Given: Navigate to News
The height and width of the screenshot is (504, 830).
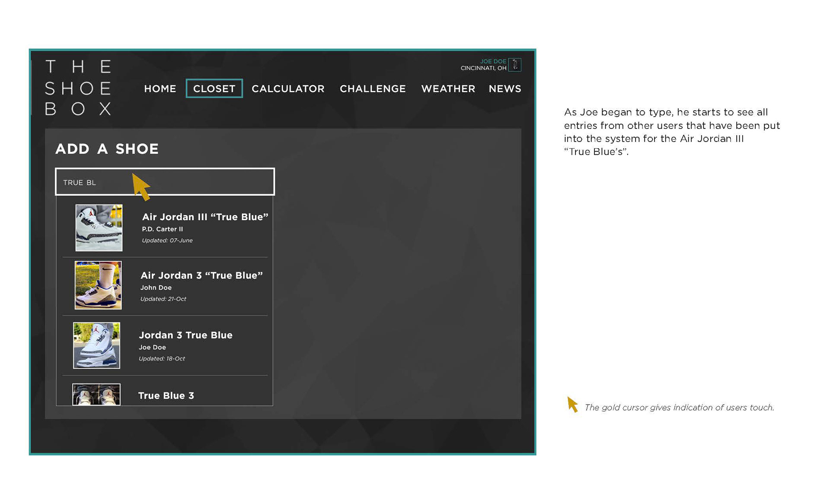Looking at the screenshot, I should coord(504,89).
